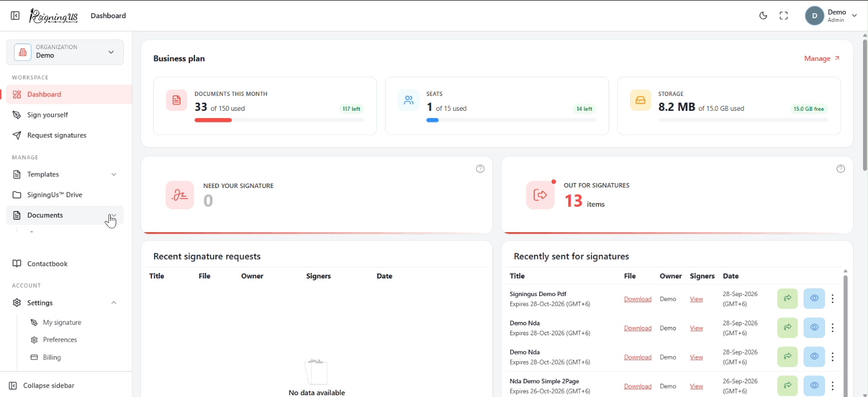Open Sign yourself in the sidebar
Screen dimensions: 868x397
65,115
